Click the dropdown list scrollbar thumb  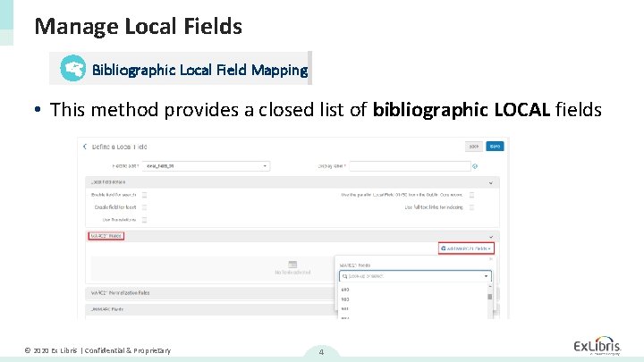pos(489,297)
